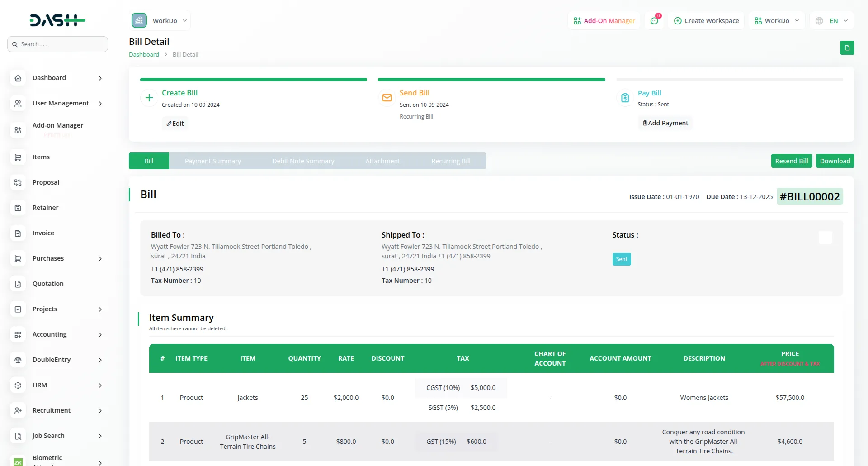Click the Sent status badge
The height and width of the screenshot is (466, 868).
pos(621,259)
